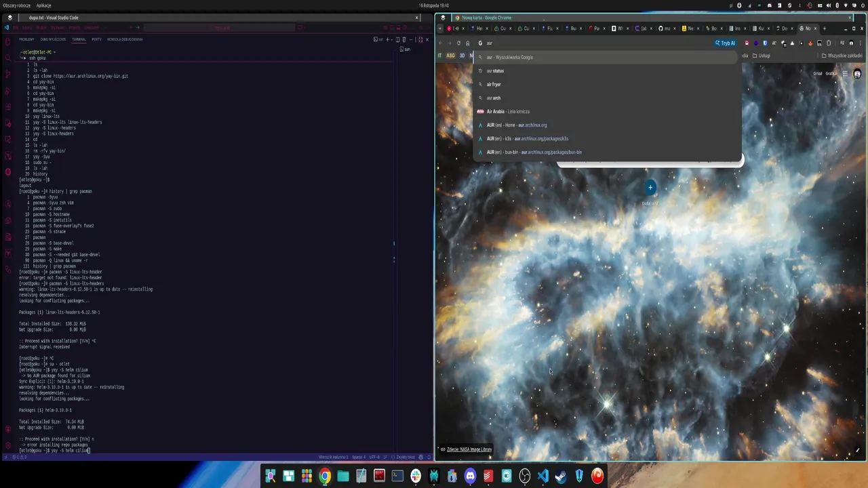This screenshot has height=488, width=868.
Task: Select 'air fryer' search suggestion
Action: (x=607, y=84)
